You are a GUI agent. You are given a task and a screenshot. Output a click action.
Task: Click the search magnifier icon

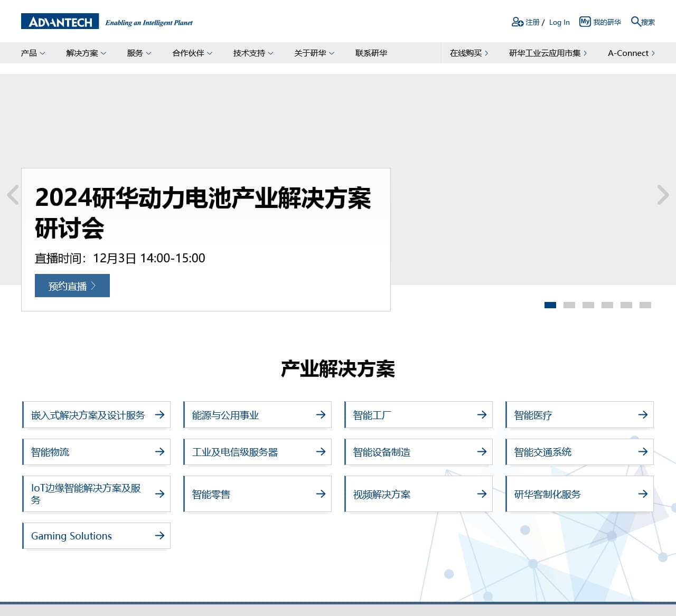point(635,21)
